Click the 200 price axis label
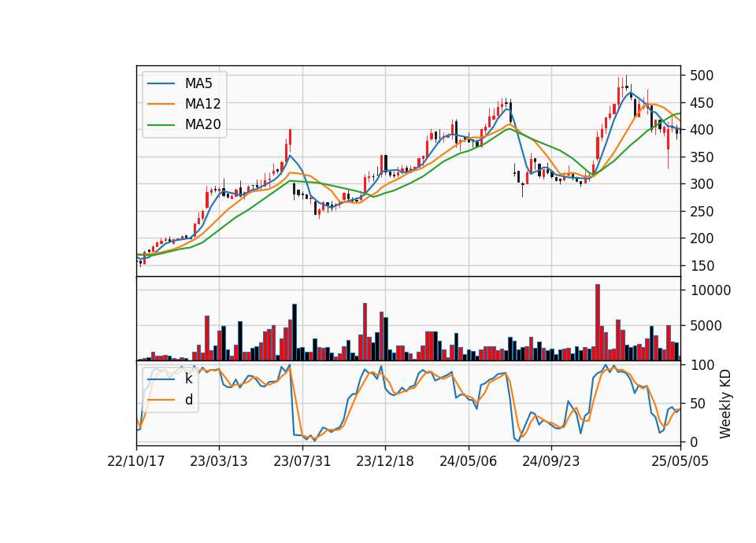This screenshot has width=756, height=543. coord(702,238)
